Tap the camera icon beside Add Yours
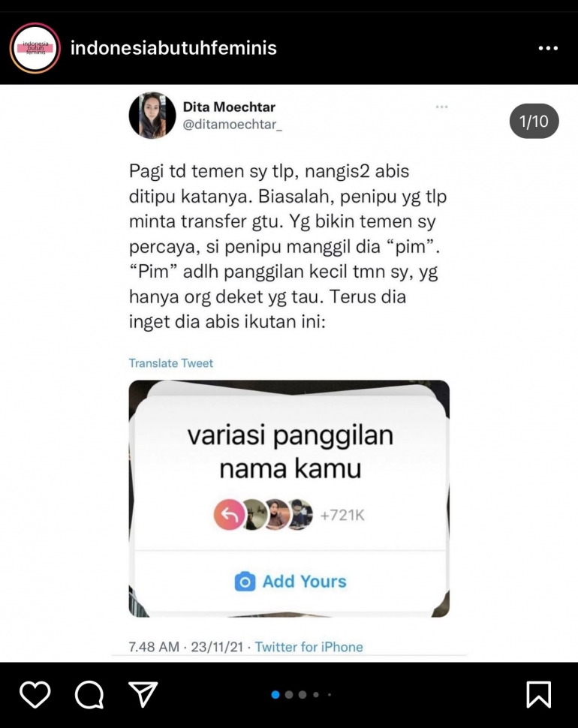This screenshot has height=728, width=578. click(245, 582)
